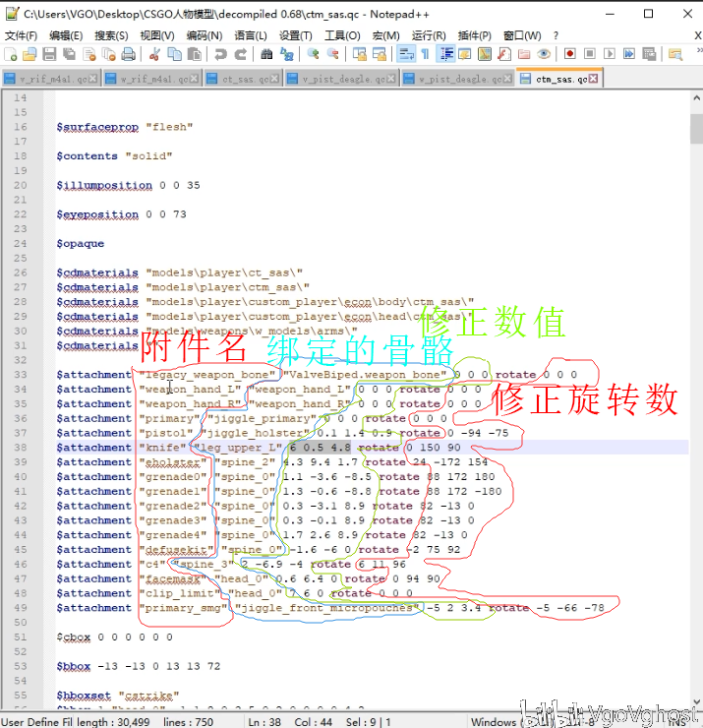The height and width of the screenshot is (728, 703).
Task: Open the 视图(V) menu
Action: [157, 35]
